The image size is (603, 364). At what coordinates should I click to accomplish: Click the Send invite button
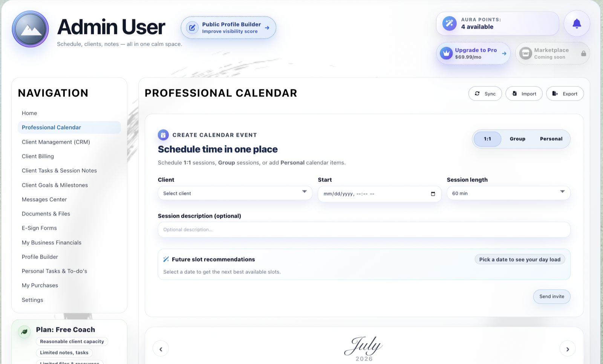point(552,297)
